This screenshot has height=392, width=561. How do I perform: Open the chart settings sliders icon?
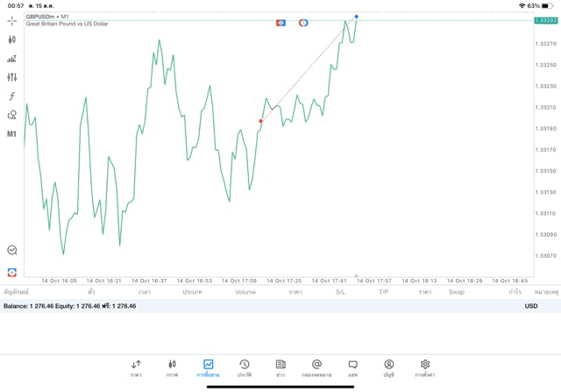[11, 77]
